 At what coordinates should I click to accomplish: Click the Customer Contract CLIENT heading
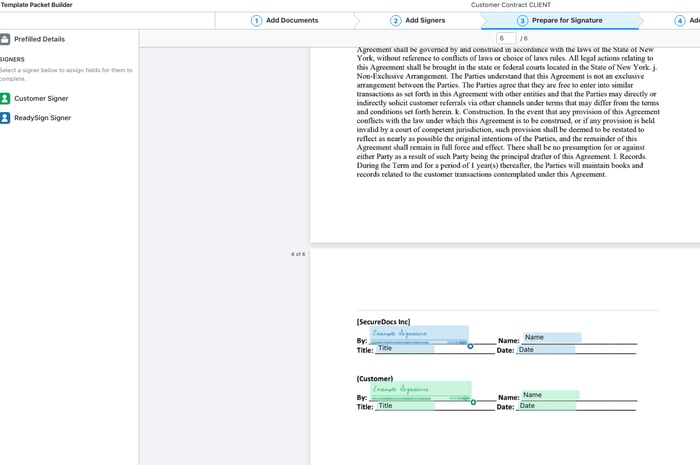pyautogui.click(x=511, y=5)
